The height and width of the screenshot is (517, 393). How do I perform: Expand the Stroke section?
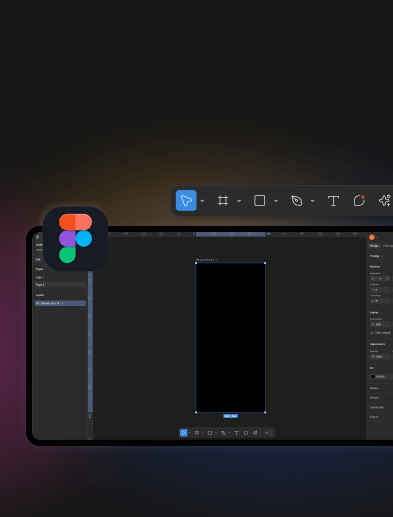coord(374,388)
